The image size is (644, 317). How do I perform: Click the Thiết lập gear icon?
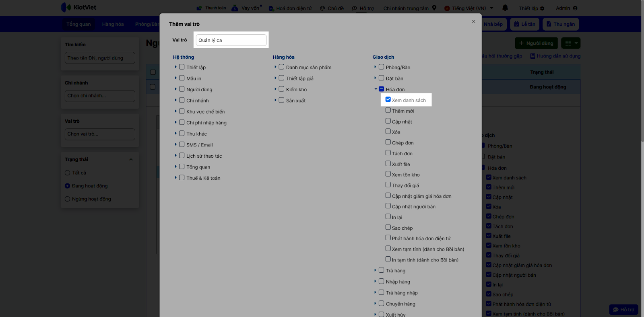point(542,8)
